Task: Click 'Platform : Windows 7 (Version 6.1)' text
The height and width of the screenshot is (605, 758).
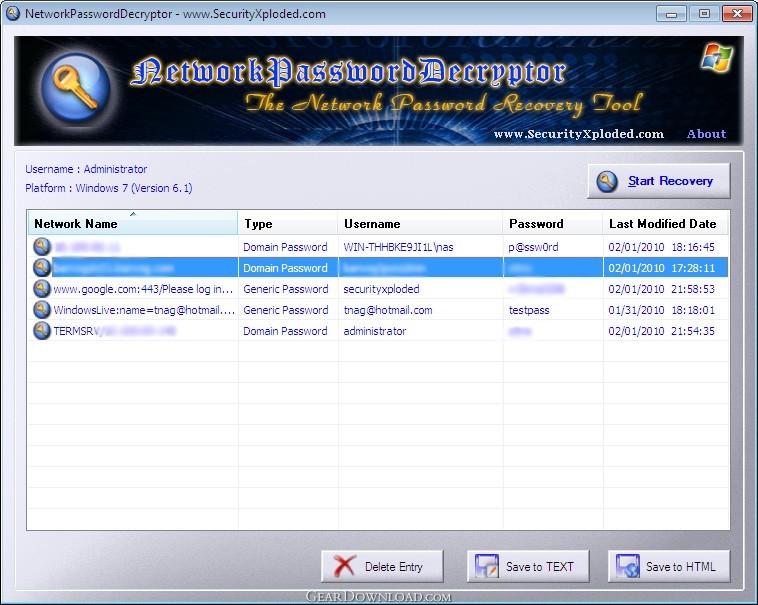Action: [109, 188]
